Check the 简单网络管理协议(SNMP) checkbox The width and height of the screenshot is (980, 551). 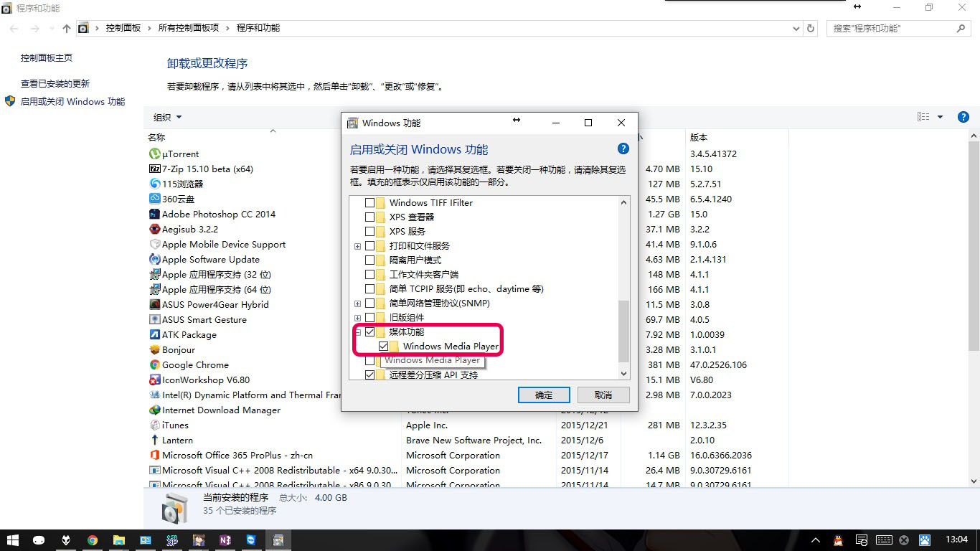pyautogui.click(x=369, y=303)
